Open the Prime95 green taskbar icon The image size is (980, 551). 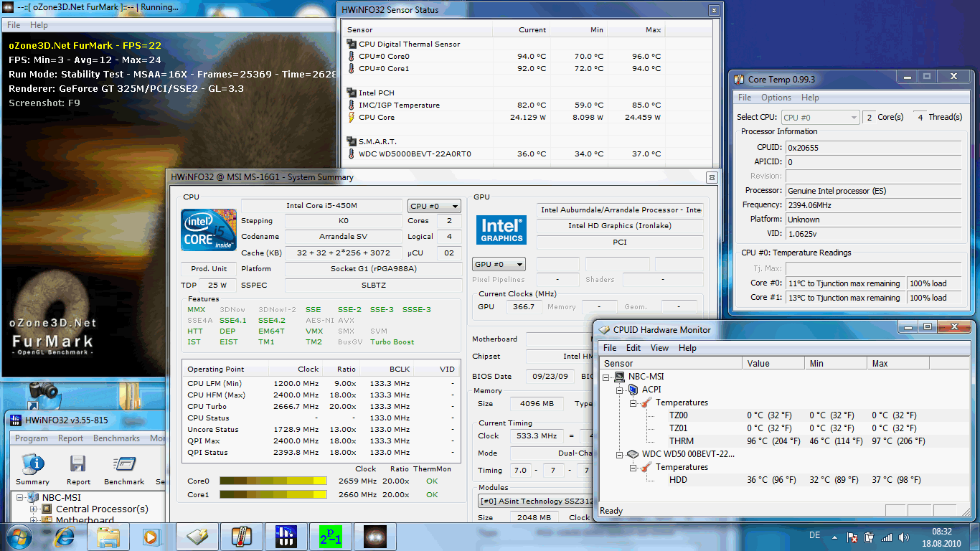click(x=331, y=537)
